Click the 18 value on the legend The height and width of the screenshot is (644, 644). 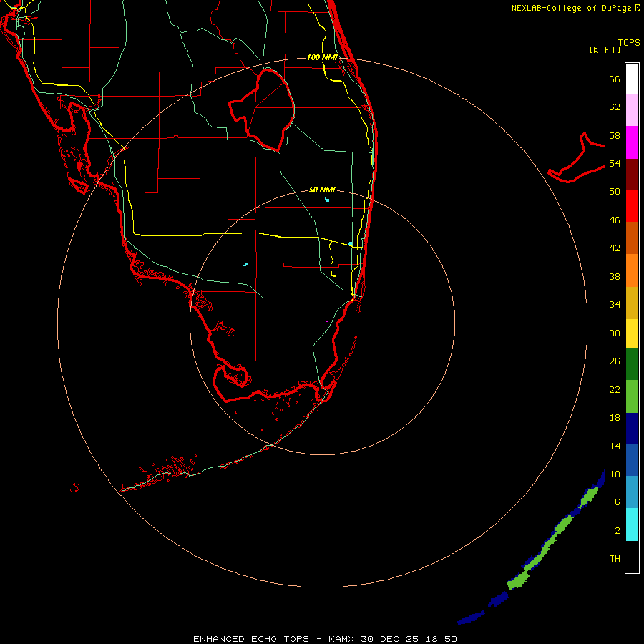coord(615,418)
